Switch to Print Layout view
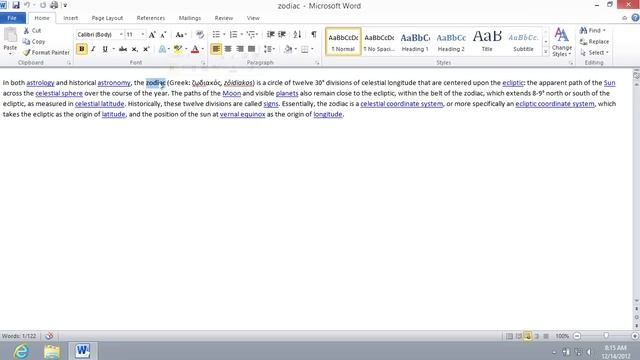This screenshot has width=640, height=360. (x=509, y=336)
